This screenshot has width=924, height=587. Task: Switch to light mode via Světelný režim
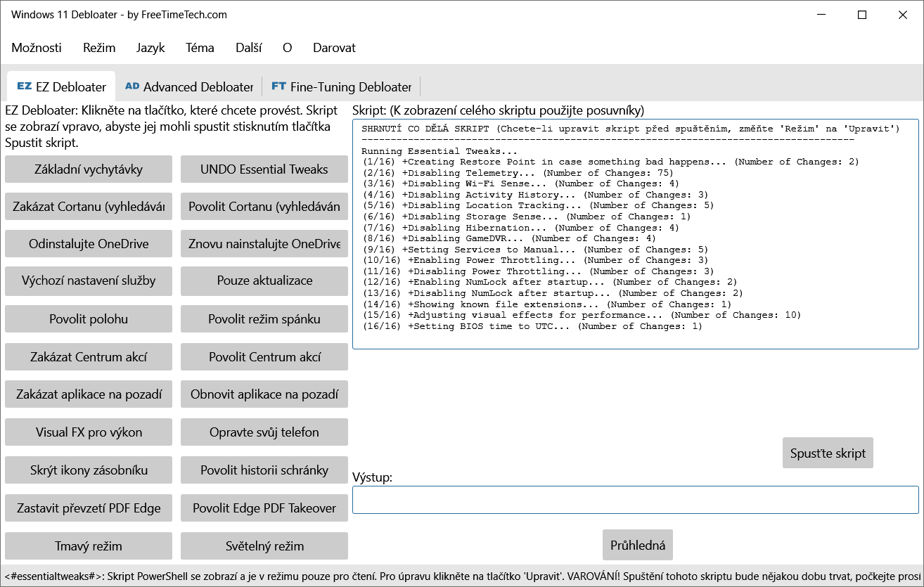(264, 546)
